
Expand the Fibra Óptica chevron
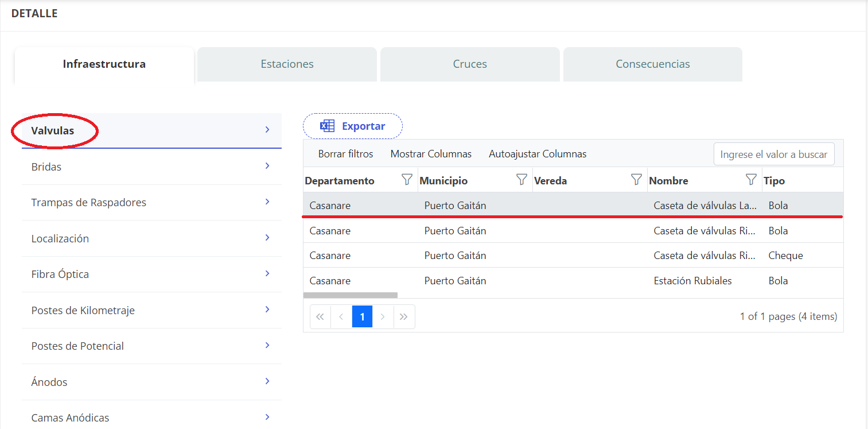[267, 274]
